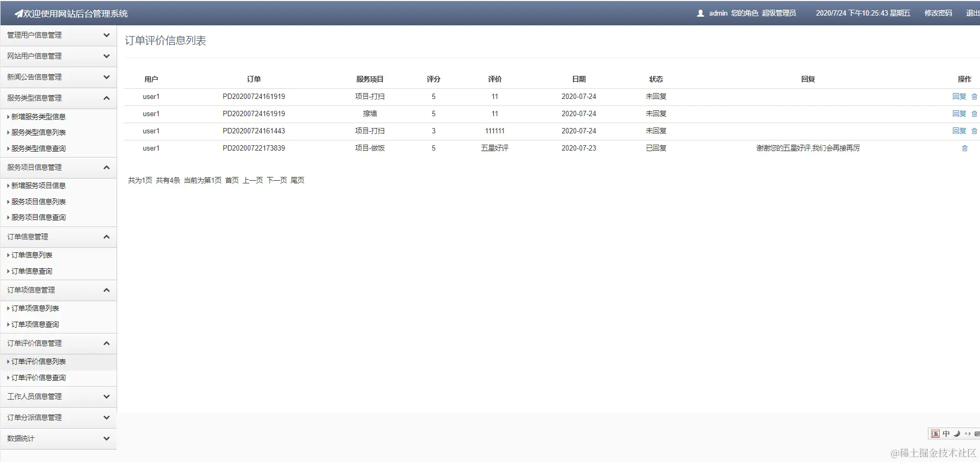
Task: Go to 尾页 last page link
Action: pyautogui.click(x=297, y=180)
